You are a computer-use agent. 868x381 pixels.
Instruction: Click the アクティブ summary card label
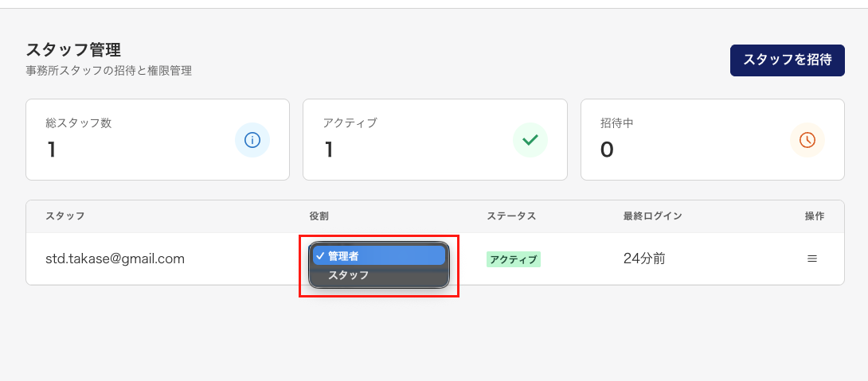point(350,123)
